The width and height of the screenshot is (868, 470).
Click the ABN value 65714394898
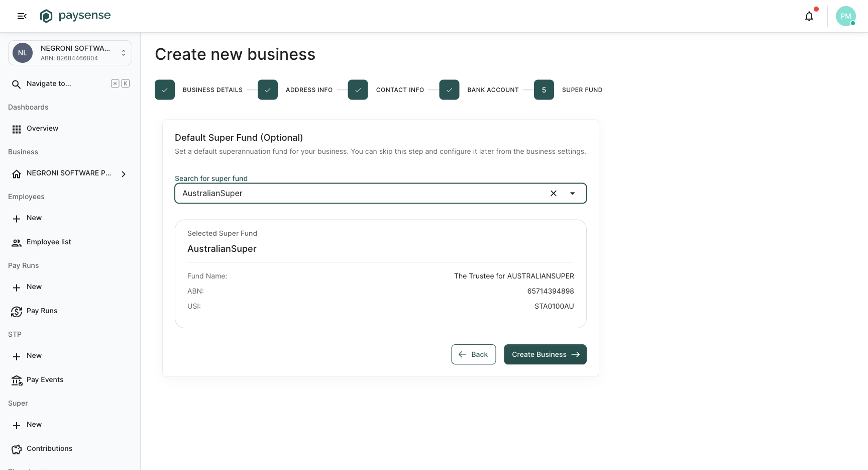[551, 291]
